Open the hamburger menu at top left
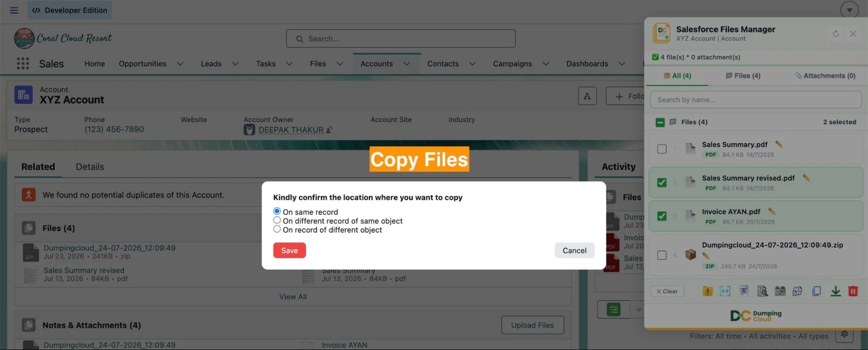The width and height of the screenshot is (868, 350). click(14, 10)
